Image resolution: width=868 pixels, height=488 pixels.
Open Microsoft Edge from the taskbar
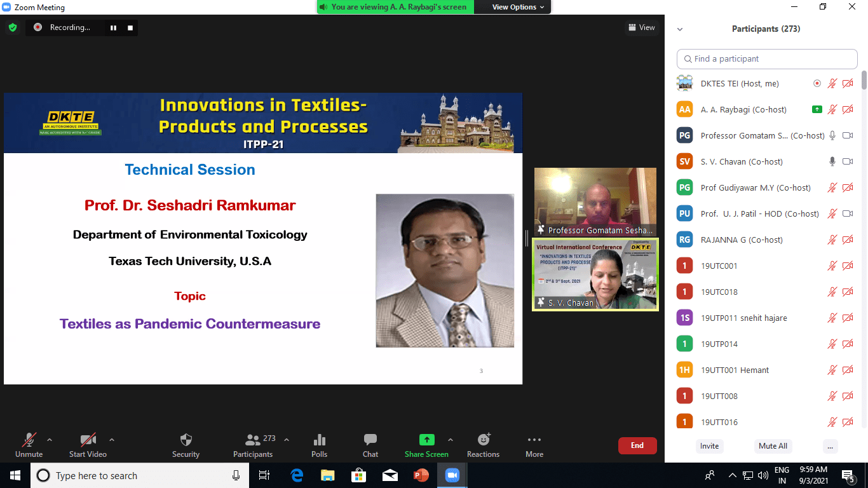coord(297,475)
